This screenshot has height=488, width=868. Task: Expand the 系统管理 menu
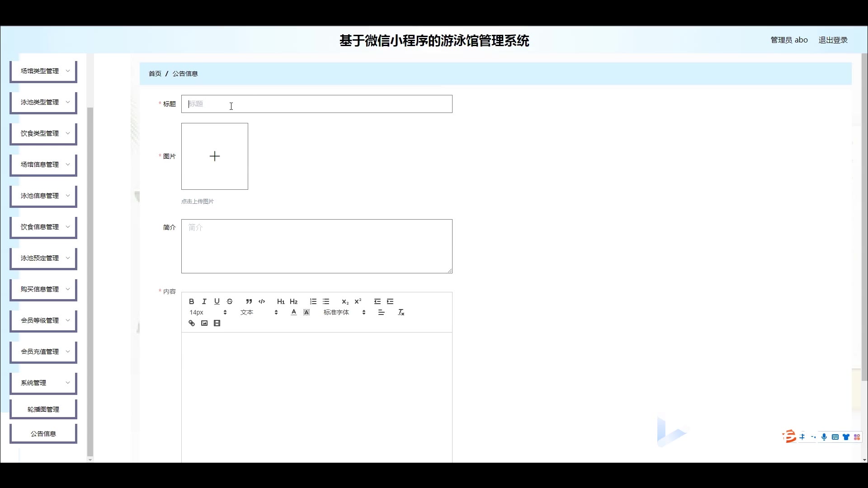pos(43,383)
